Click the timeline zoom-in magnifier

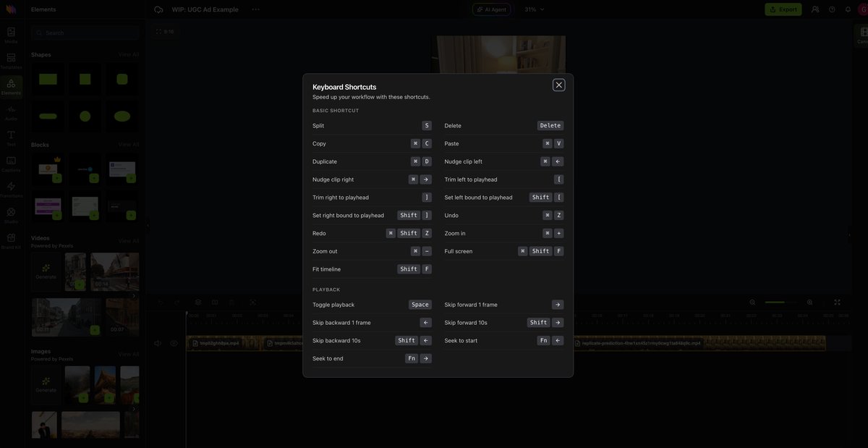pyautogui.click(x=809, y=302)
